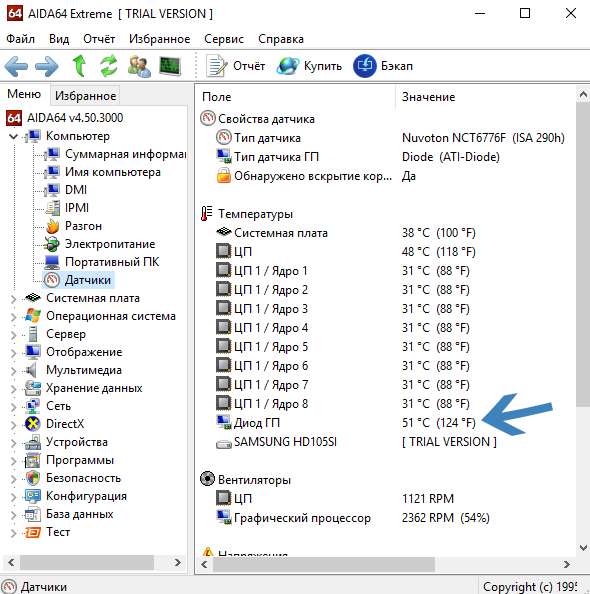
Task: Select the SAMSUNG HD105SI row
Action: tap(356, 442)
